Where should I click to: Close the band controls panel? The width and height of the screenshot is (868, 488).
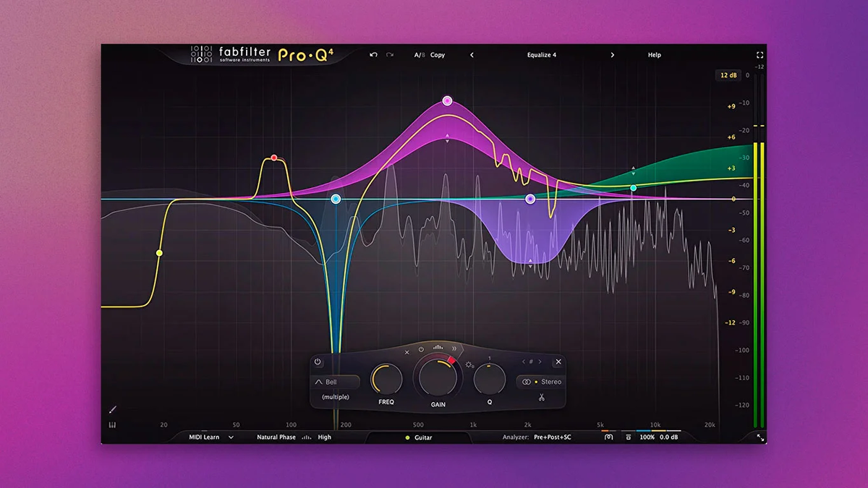(558, 361)
